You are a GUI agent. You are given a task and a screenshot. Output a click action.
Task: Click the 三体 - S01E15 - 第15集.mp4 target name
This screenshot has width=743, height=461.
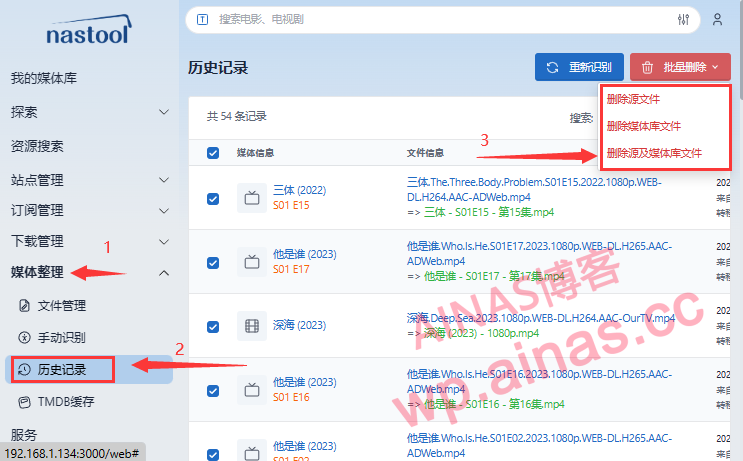(489, 212)
